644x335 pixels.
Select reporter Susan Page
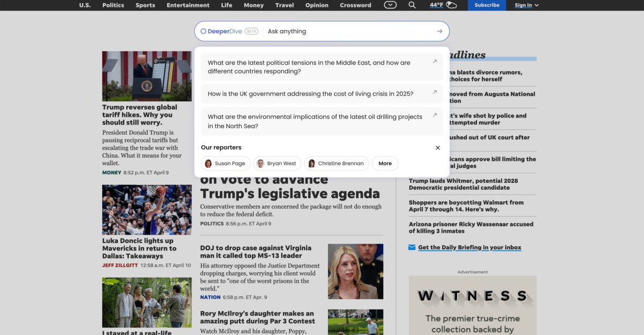[225, 163]
